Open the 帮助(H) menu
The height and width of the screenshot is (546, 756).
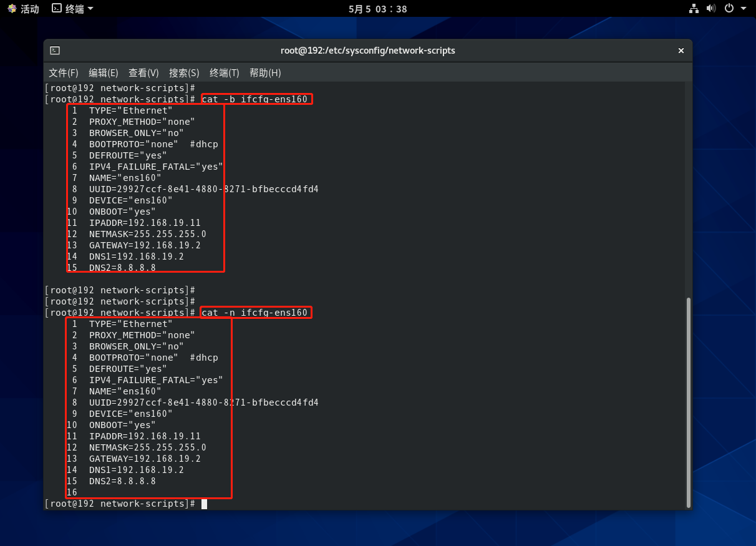point(265,73)
